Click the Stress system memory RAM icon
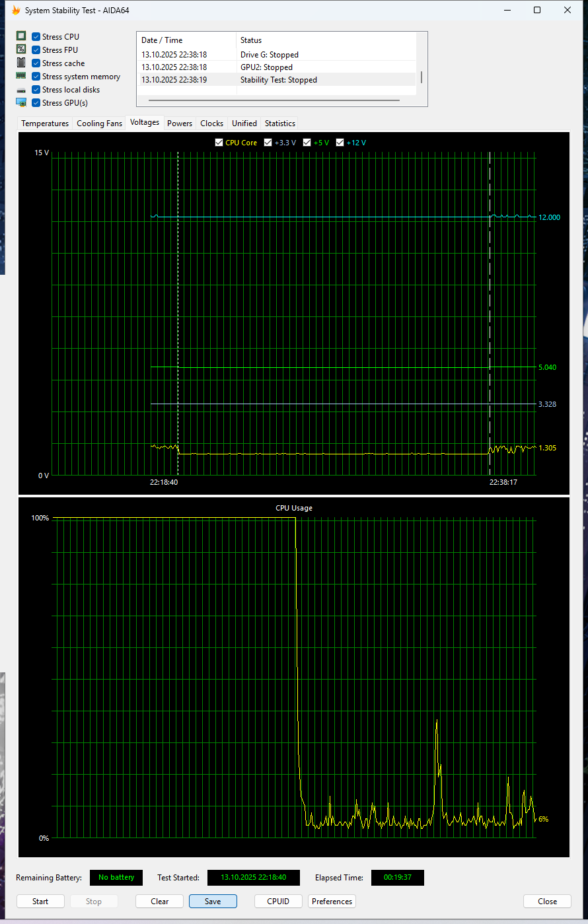Screen dimensions: 588x924 (x=21, y=75)
